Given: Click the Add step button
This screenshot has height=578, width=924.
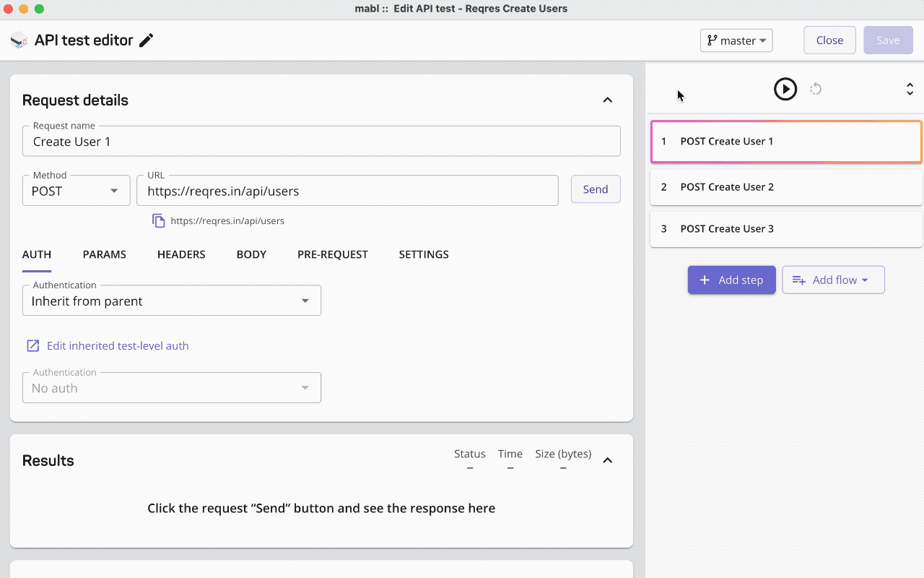Looking at the screenshot, I should 731,280.
